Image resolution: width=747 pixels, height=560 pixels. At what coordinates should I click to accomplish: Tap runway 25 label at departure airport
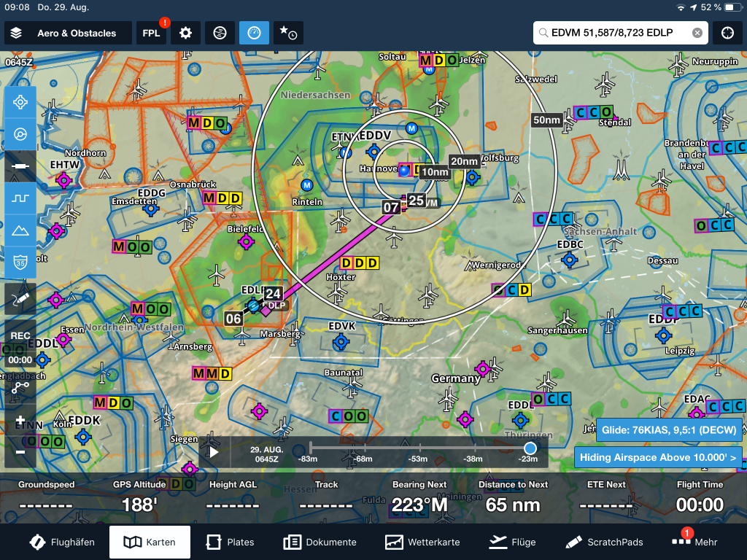click(x=417, y=201)
